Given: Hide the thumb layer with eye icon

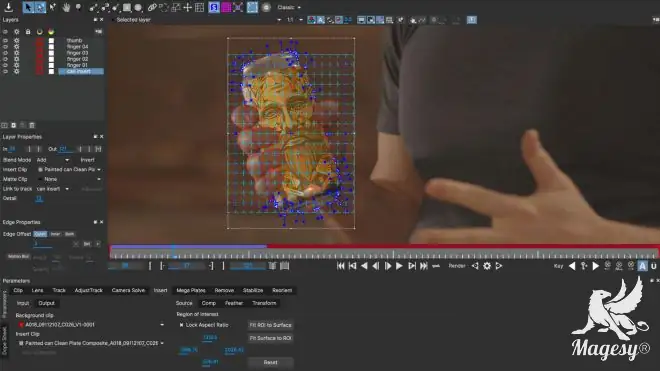Looking at the screenshot, I should pyautogui.click(x=5, y=40).
